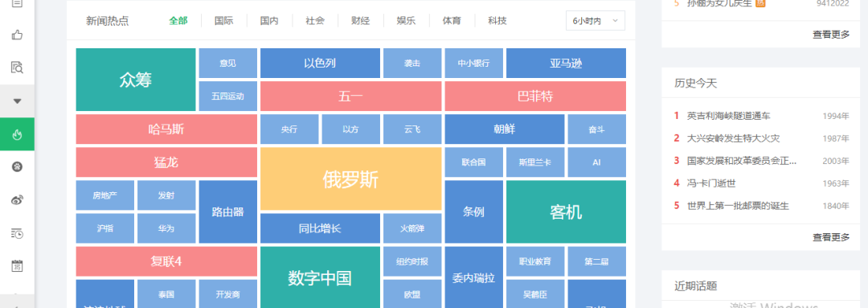
Task: Select the 亚马逊 topic tile
Action: click(567, 64)
